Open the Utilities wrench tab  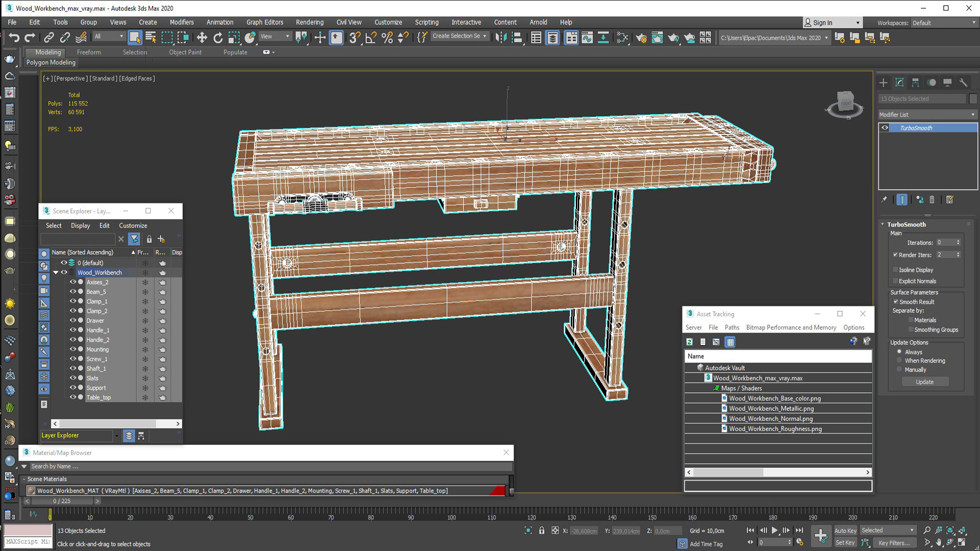[963, 83]
